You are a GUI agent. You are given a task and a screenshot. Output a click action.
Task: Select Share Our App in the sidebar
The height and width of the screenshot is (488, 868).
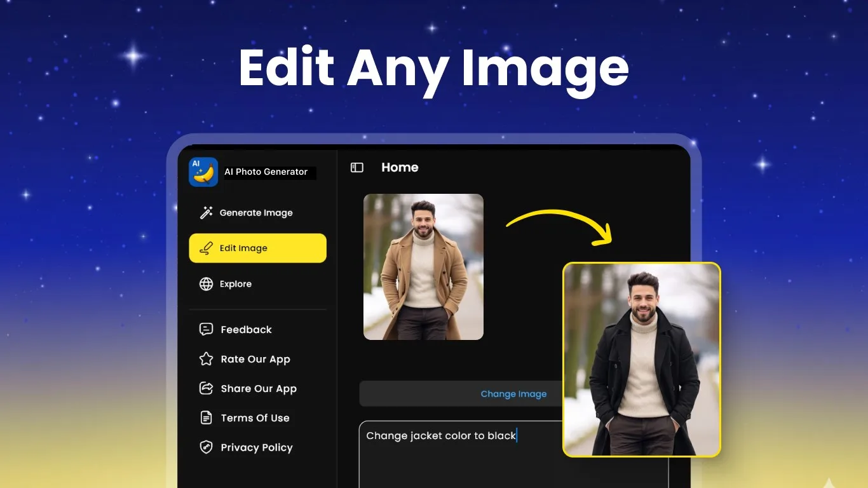[x=257, y=388]
